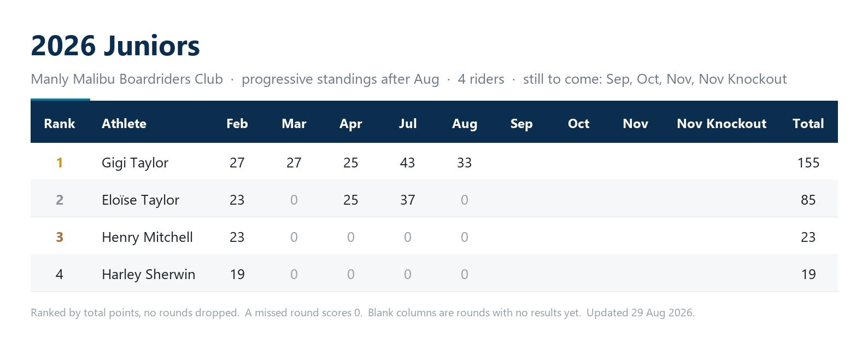Screen dimensions: 868x359
Task: Click the 2026 Juniors heading
Action: [115, 46]
